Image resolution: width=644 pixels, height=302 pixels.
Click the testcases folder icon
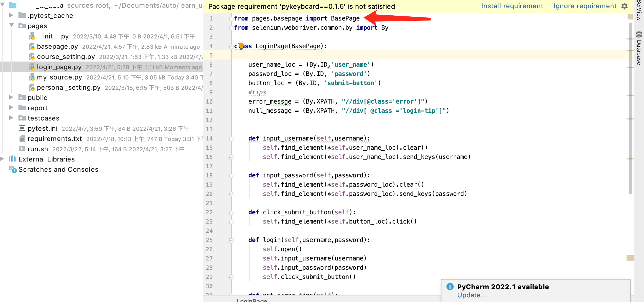click(22, 118)
